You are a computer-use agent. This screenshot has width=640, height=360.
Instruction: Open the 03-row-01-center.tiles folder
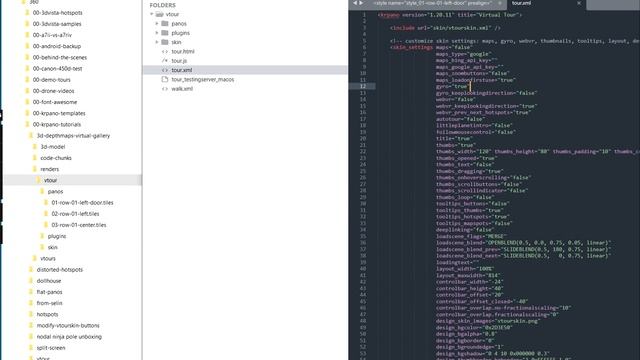(79, 225)
